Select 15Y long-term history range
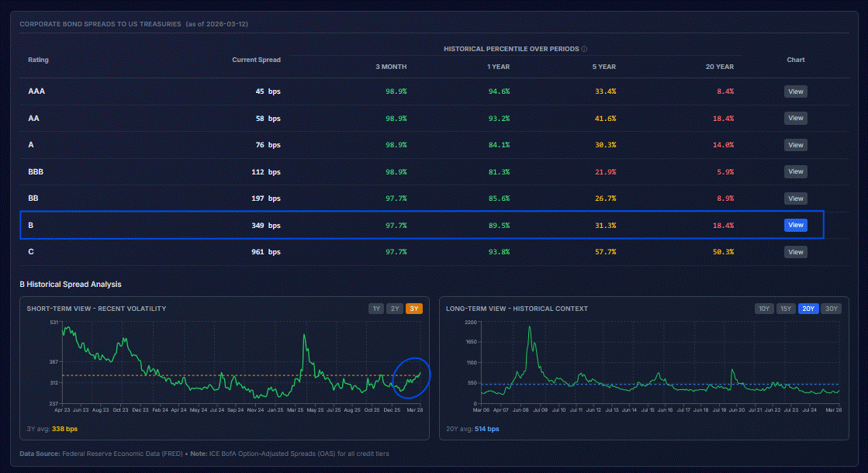Image resolution: width=868 pixels, height=473 pixels. (786, 309)
